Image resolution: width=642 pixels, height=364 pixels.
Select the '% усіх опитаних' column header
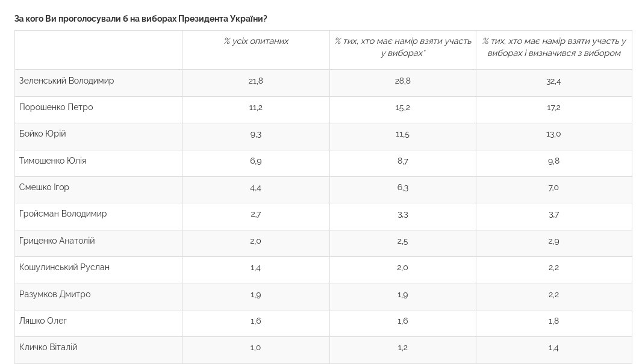256,42
